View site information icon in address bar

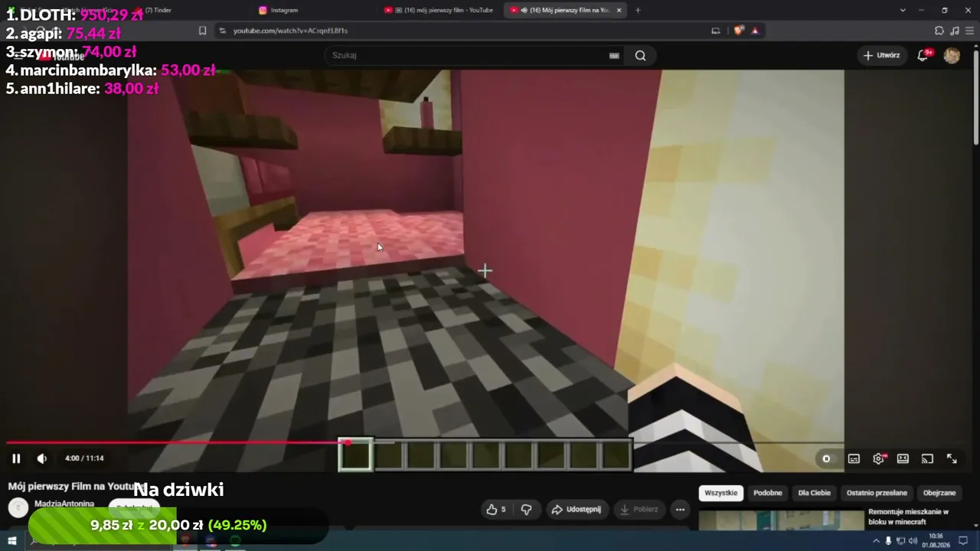click(x=222, y=31)
